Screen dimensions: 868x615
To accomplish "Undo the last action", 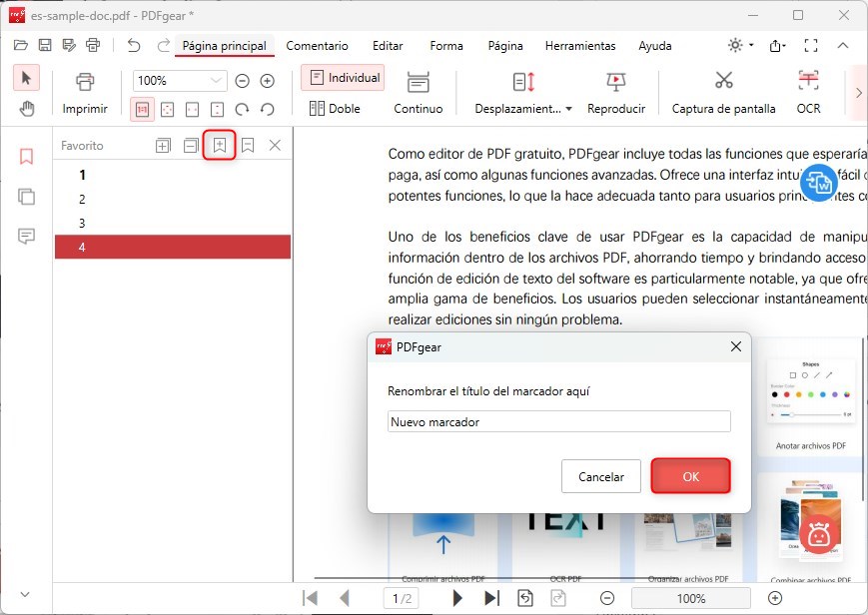I will click(x=134, y=45).
